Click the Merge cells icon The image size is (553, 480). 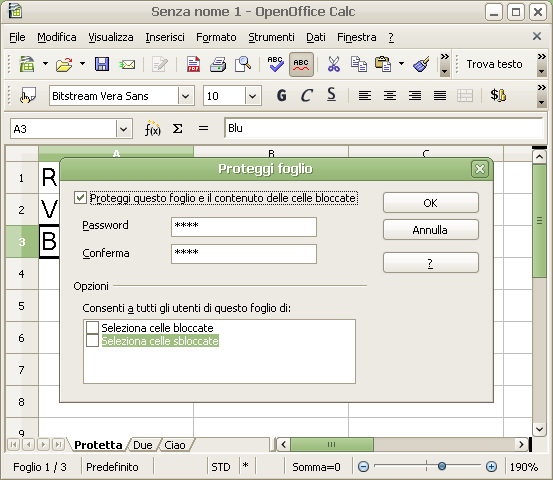tap(465, 96)
